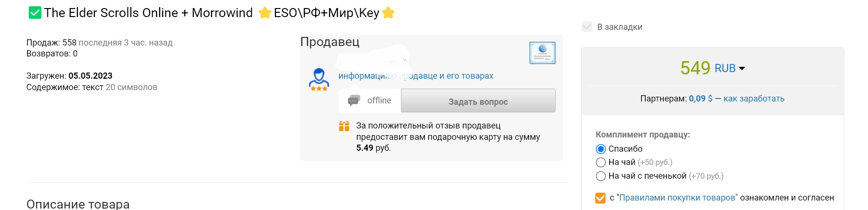
Task: Click the star icon before ESO text
Action: [x=265, y=13]
